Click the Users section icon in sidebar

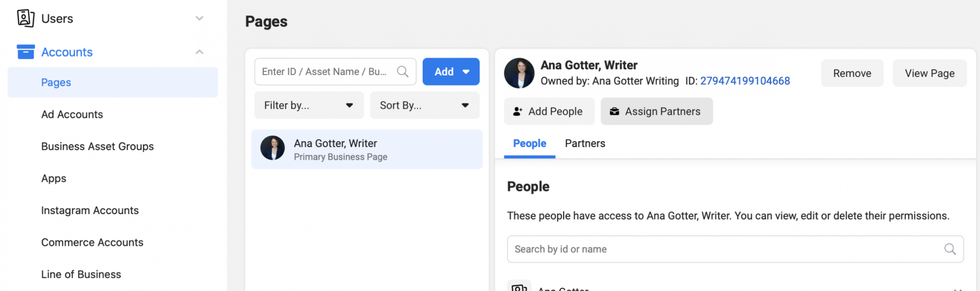click(25, 18)
